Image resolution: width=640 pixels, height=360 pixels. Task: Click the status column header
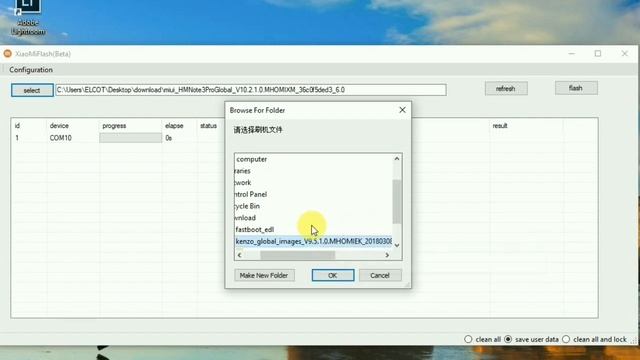[209, 126]
